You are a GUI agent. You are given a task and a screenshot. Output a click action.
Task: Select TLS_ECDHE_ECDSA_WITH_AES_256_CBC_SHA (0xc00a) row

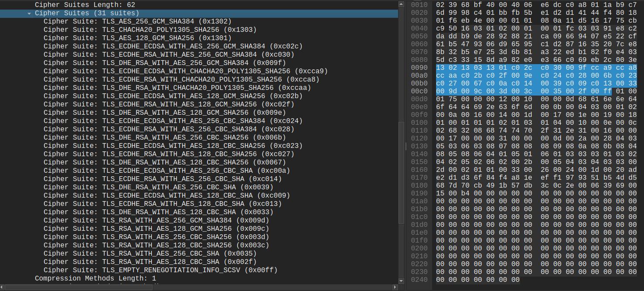199,171
